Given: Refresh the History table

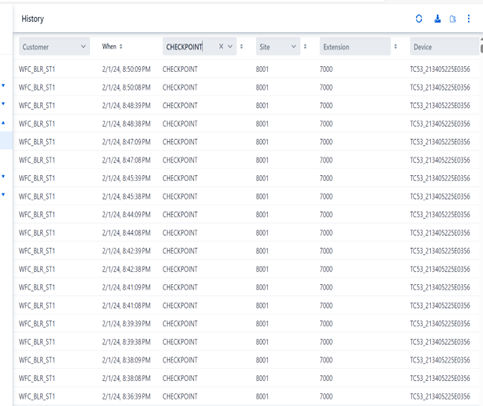Looking at the screenshot, I should [x=419, y=19].
